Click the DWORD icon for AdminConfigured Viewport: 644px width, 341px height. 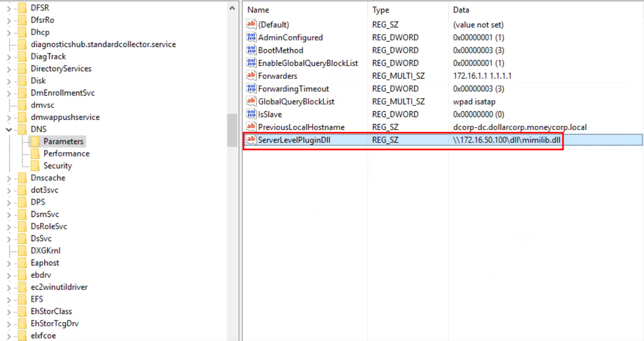pos(251,37)
